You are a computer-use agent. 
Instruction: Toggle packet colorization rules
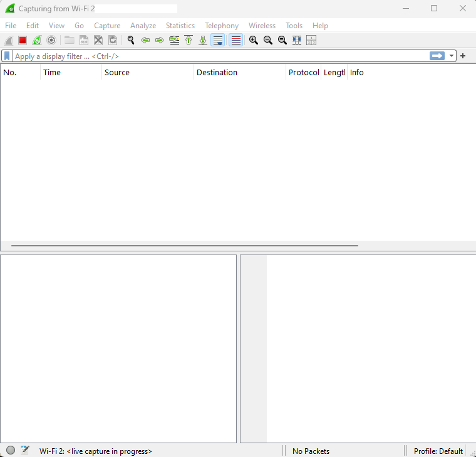point(236,40)
